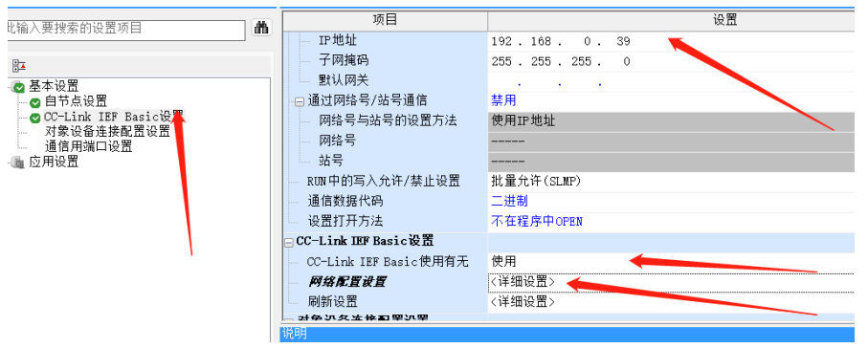Click the 说明 description panel header
The height and width of the screenshot is (348, 868).
click(568, 334)
